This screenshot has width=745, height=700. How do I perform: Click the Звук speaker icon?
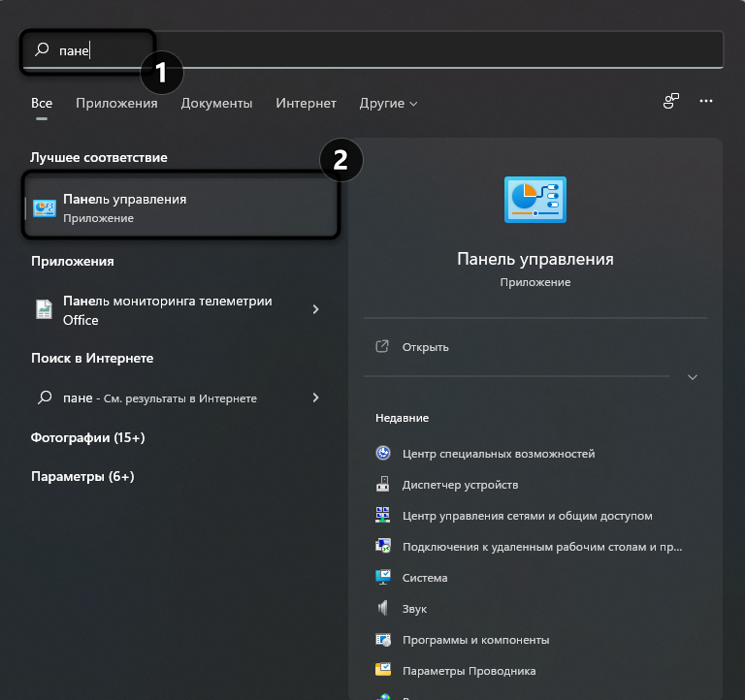[383, 608]
